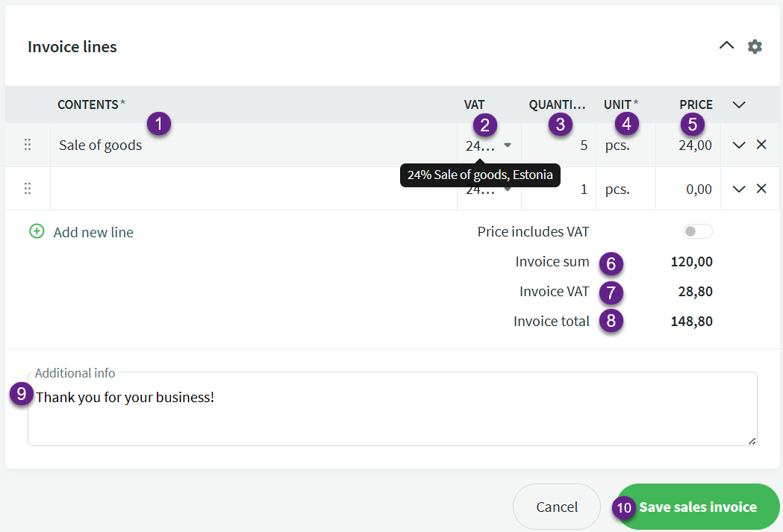Open column options chevron in table header

(739, 104)
